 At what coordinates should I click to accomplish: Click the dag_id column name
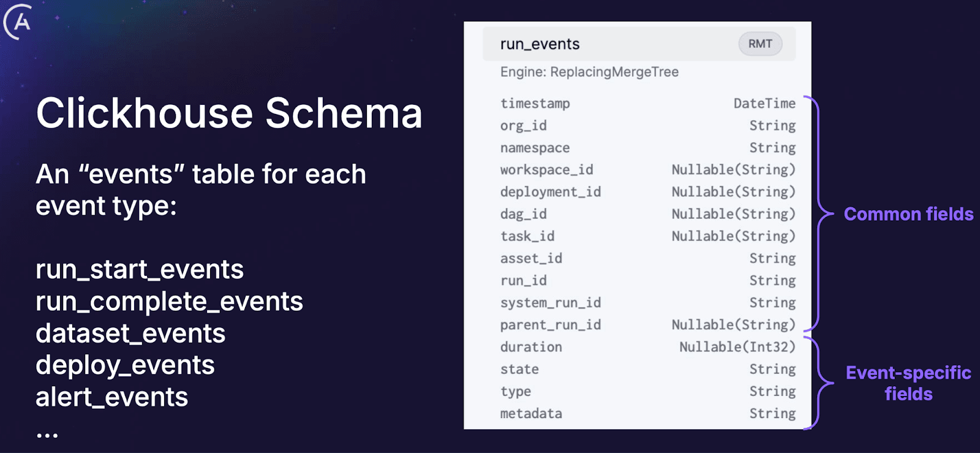[523, 214]
